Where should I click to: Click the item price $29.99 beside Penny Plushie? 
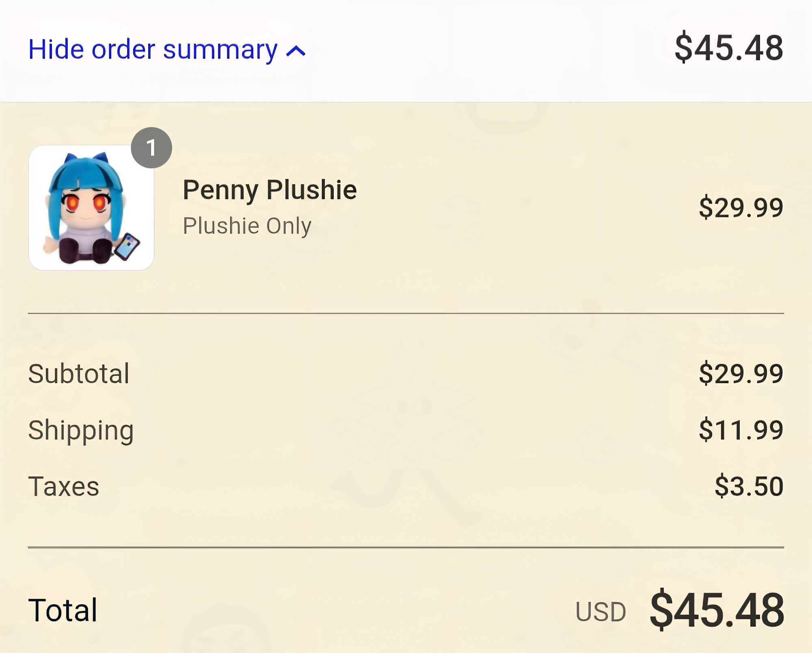741,207
